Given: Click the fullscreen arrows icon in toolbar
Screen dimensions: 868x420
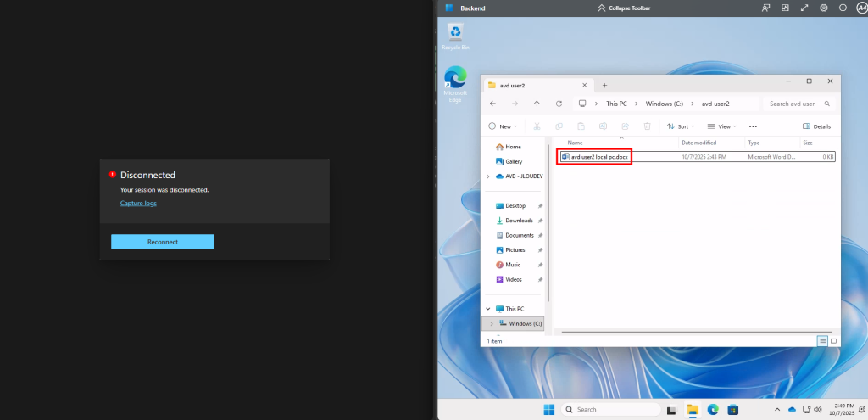Looking at the screenshot, I should 804,8.
